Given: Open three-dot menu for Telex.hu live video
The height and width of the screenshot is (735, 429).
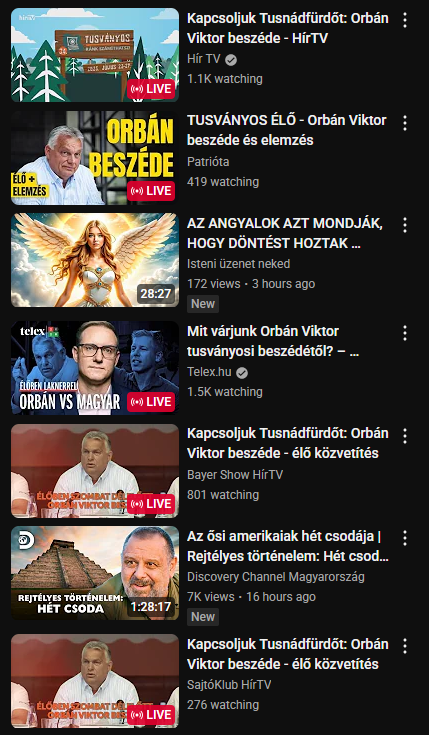Looking at the screenshot, I should coord(405,333).
